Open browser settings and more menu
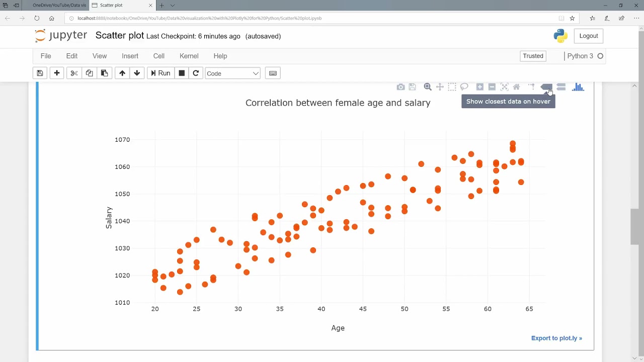Image resolution: width=644 pixels, height=362 pixels. pyautogui.click(x=636, y=18)
